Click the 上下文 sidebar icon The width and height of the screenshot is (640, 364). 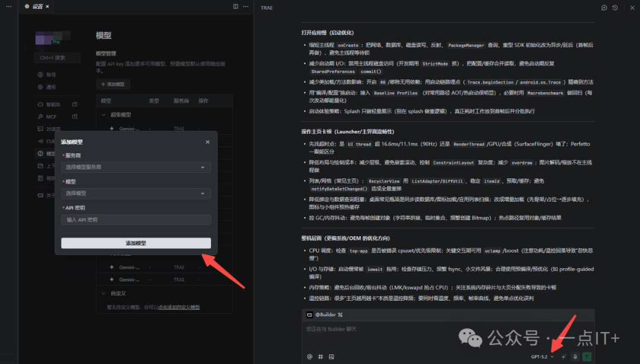(40, 166)
